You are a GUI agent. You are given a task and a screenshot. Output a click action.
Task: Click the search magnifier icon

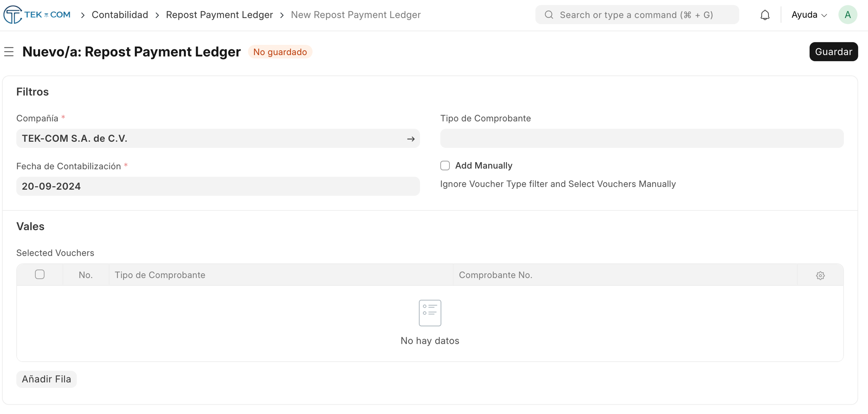point(549,15)
